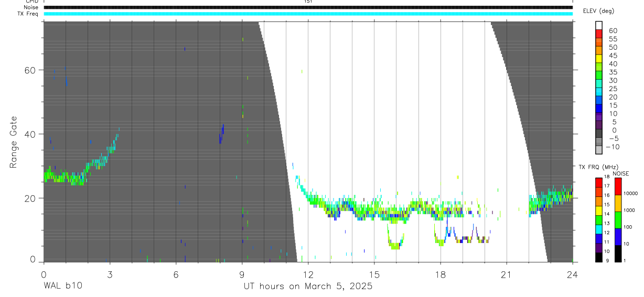This screenshot has width=644, height=297.
Task: Click the '60' tick on Range Gate axis
Action: [30, 70]
